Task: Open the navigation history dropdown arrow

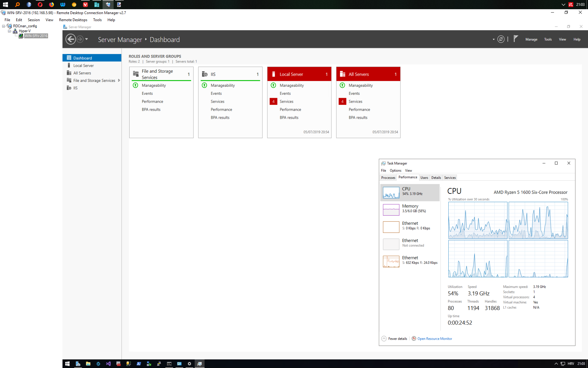Action: 87,39
